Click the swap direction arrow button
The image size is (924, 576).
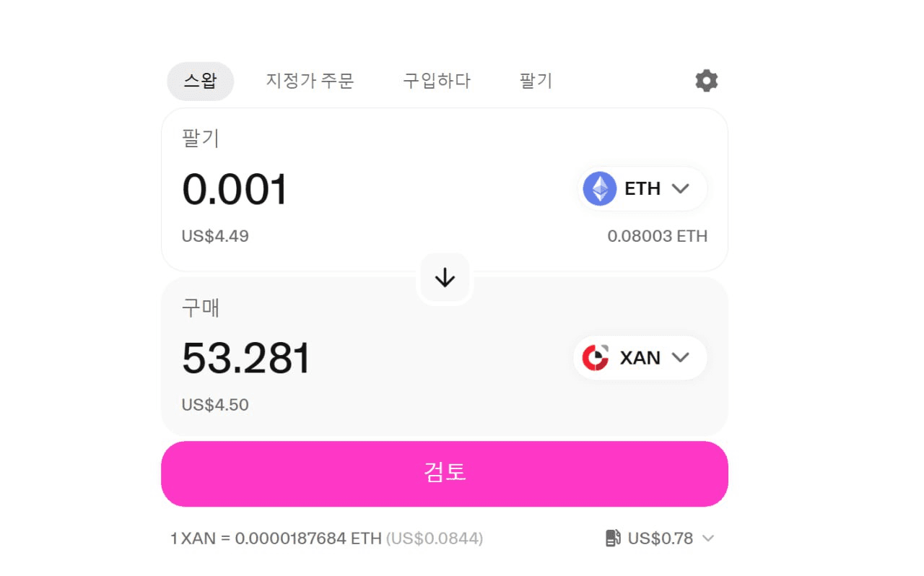click(445, 278)
